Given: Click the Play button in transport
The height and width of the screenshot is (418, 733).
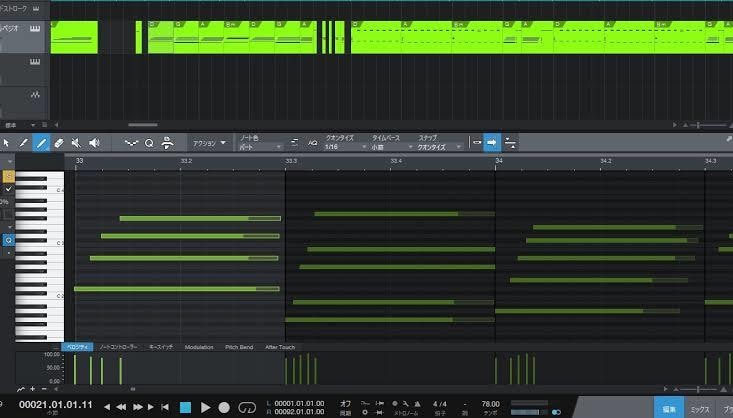Looking at the screenshot, I should [205, 407].
